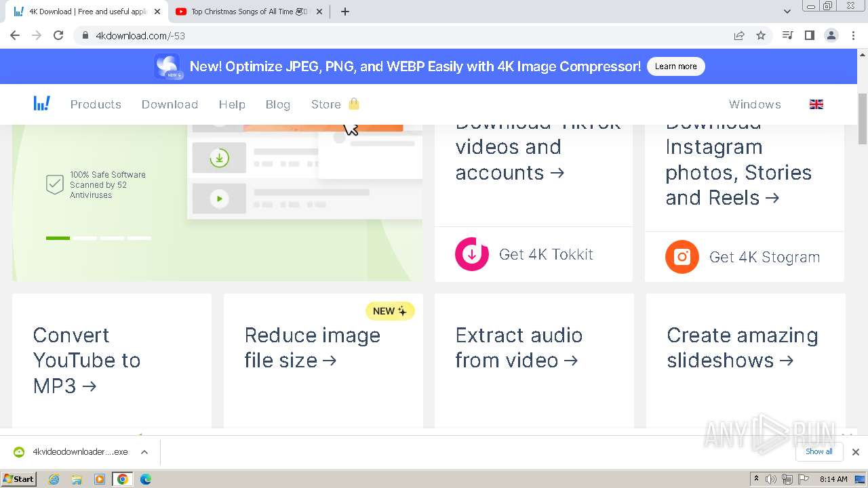Click the share page icon in address bar
The width and height of the screenshot is (868, 488).
(x=739, y=36)
